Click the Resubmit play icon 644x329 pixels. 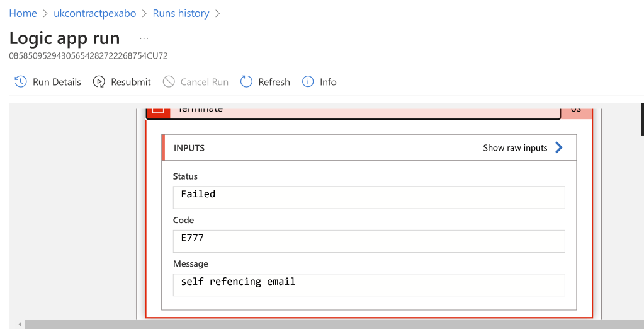coord(99,82)
